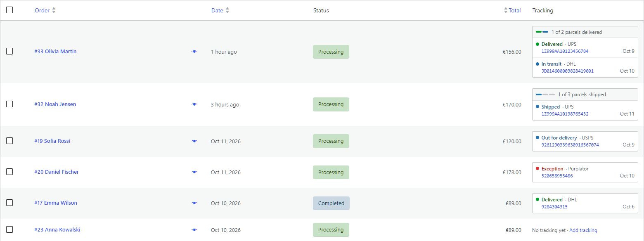Open DHL tracking number 9284304315
Image resolution: width=644 pixels, height=241 pixels.
(554, 207)
